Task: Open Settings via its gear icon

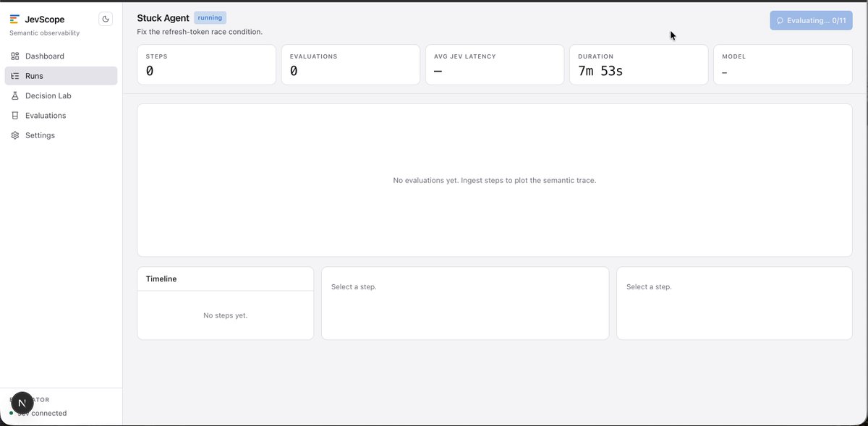Action: [15, 135]
